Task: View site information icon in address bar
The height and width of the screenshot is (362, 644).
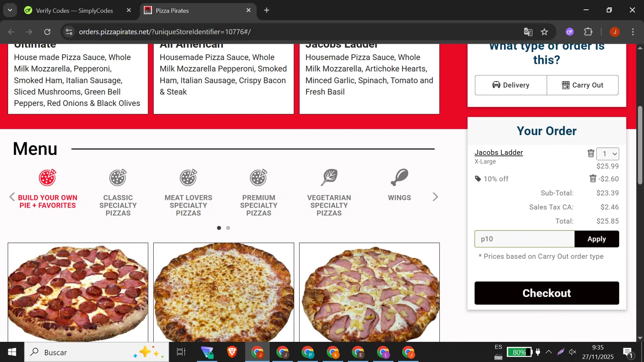Action: pos(69,32)
